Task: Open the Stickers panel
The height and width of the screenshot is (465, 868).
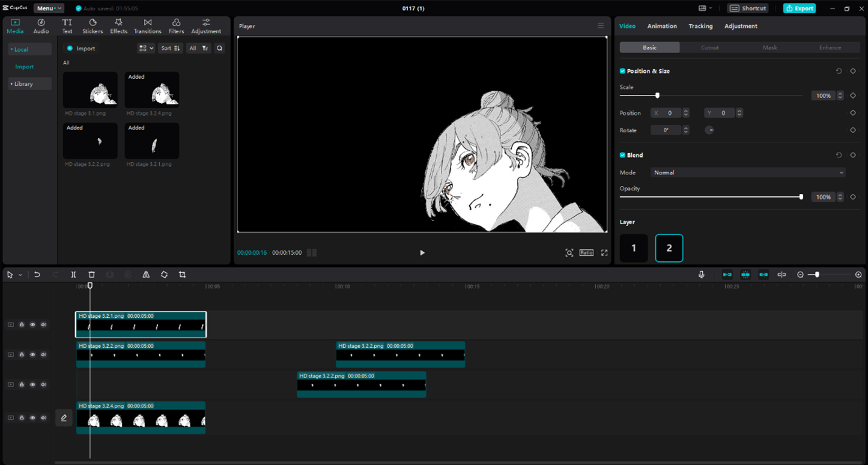Action: tap(92, 26)
